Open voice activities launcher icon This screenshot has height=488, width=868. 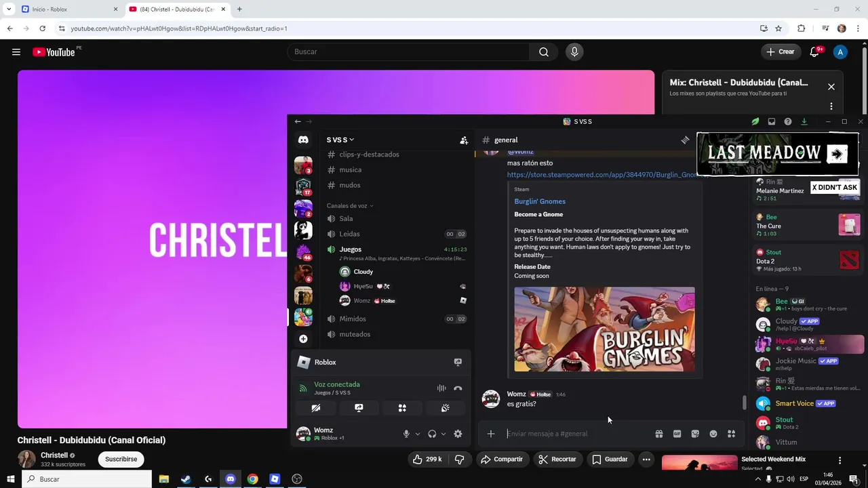click(402, 408)
